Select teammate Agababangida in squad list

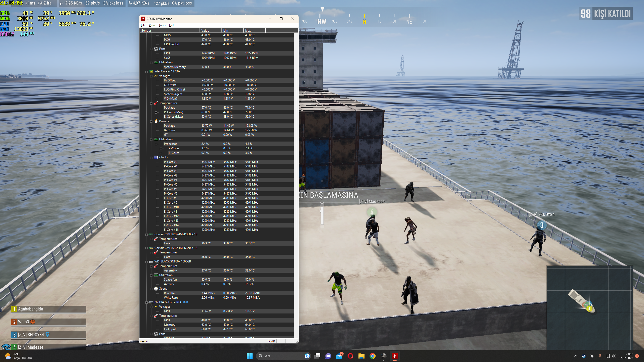(x=49, y=309)
